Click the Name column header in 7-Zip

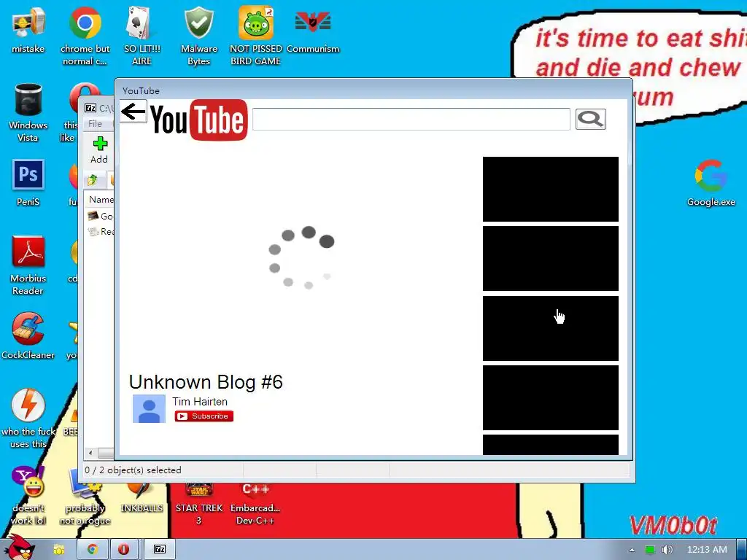pyautogui.click(x=101, y=200)
